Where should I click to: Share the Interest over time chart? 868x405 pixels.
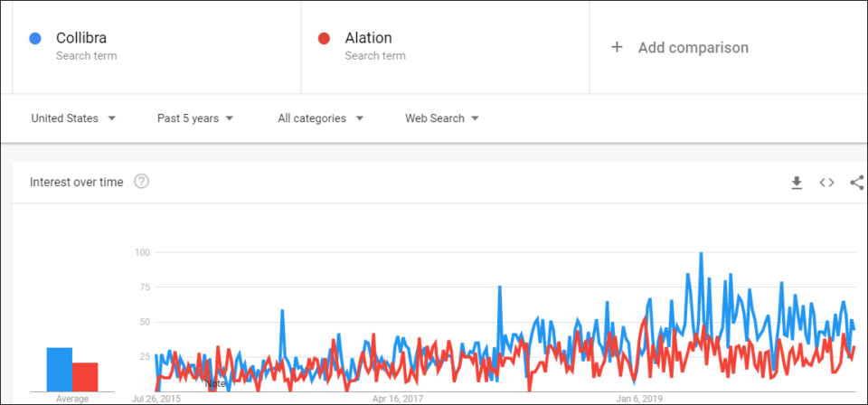pos(857,183)
